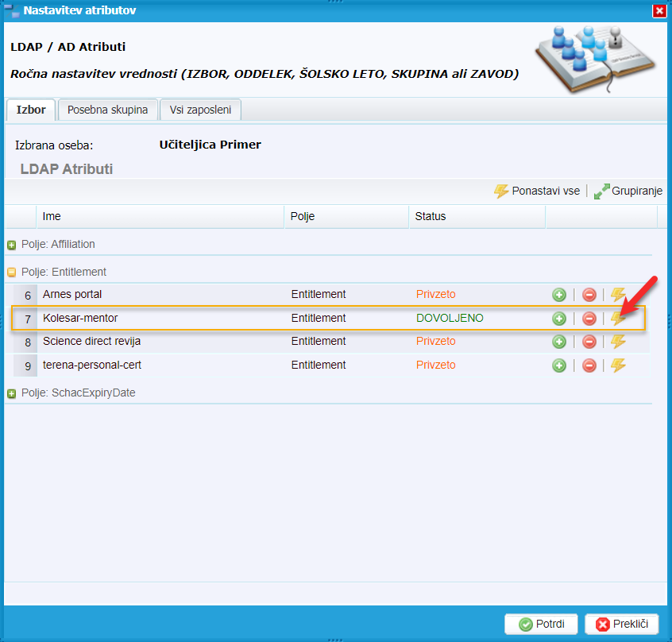Click the Grupiranje toolbar button
The height and width of the screenshot is (642, 672).
[628, 191]
